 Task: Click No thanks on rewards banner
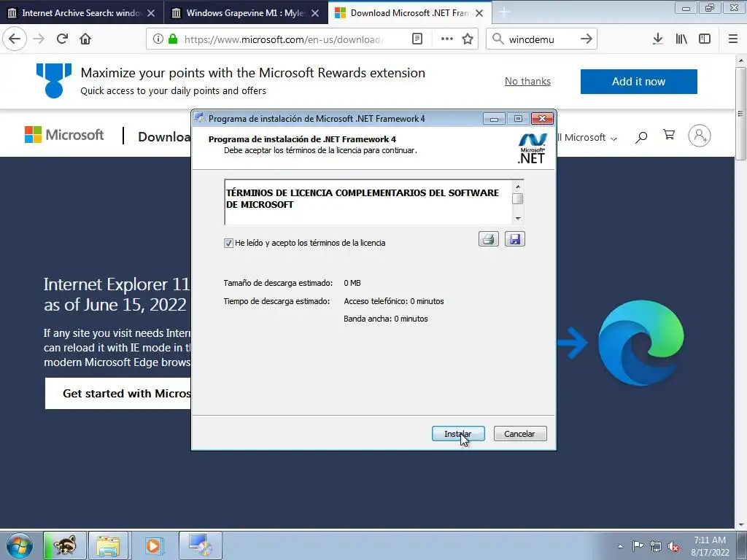point(527,82)
